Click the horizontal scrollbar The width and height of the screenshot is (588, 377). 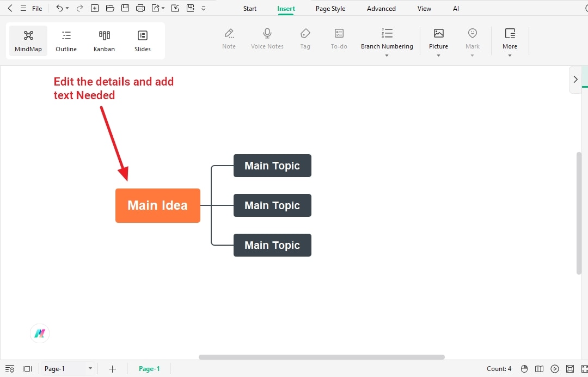(321, 357)
